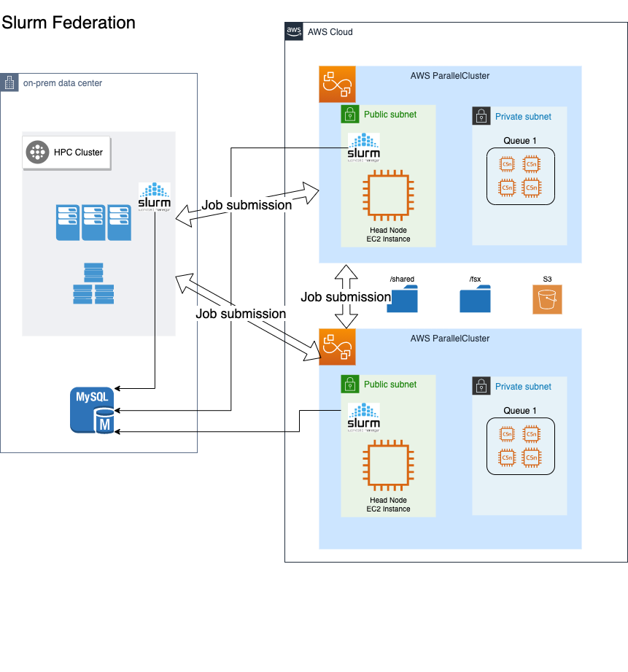This screenshot has width=628, height=672.
Task: Click the /fsx text label
Action: [x=475, y=279]
